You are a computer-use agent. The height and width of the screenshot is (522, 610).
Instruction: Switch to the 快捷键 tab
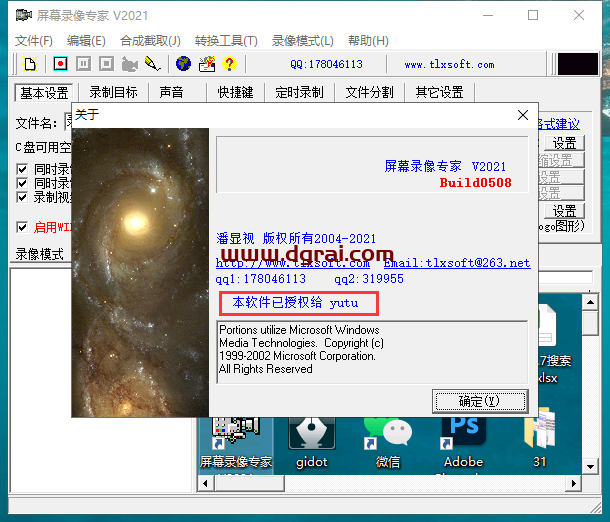click(x=235, y=92)
